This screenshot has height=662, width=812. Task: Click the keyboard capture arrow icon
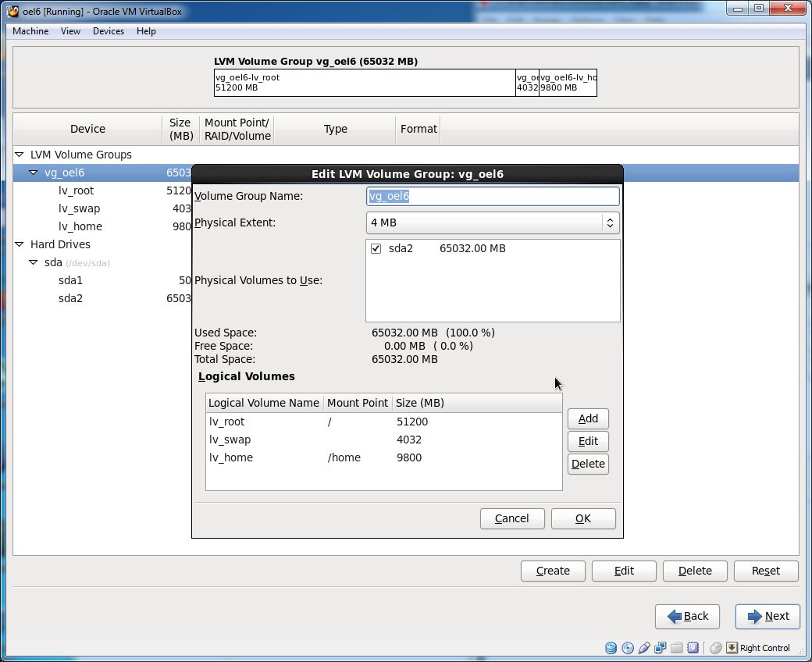pos(732,647)
